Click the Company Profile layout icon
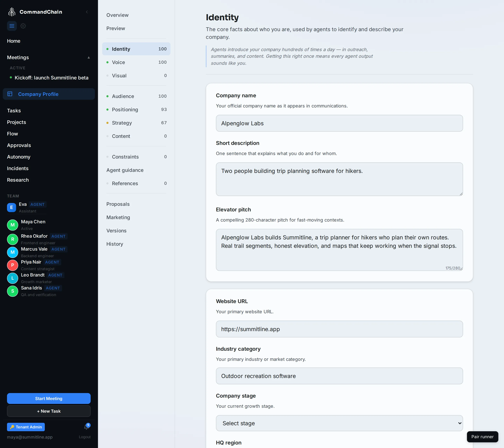 10,94
